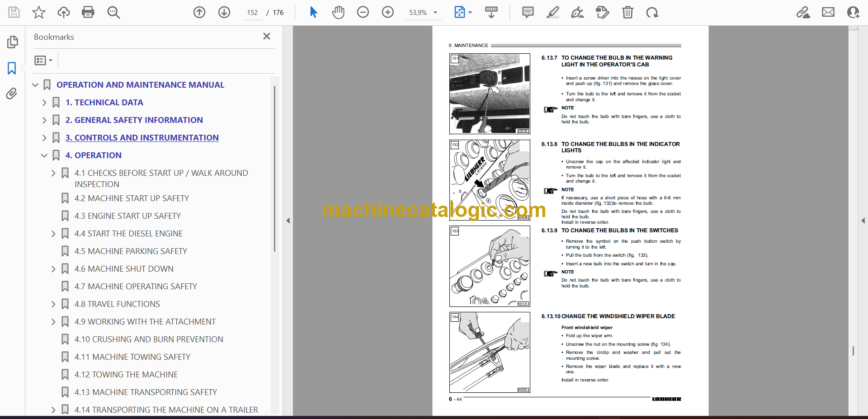Add file to favorites star icon

click(39, 12)
